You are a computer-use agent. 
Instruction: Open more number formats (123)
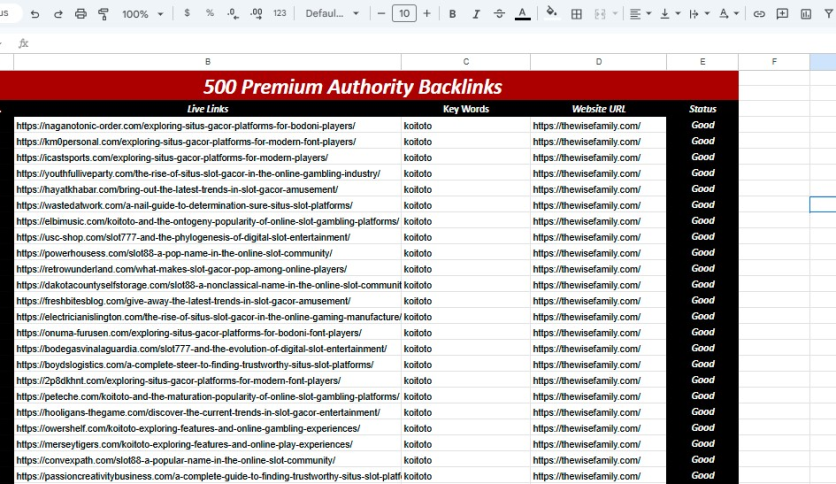(x=280, y=13)
